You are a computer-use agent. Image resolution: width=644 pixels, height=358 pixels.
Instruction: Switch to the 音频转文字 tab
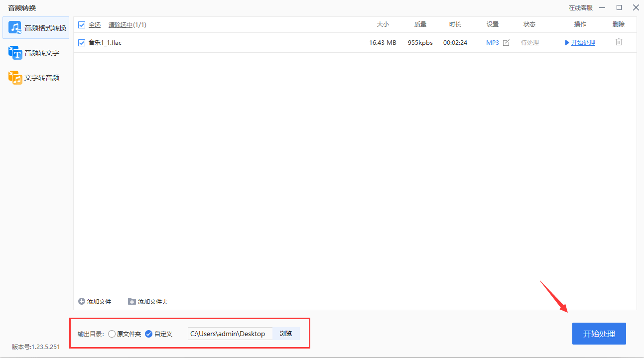36,52
